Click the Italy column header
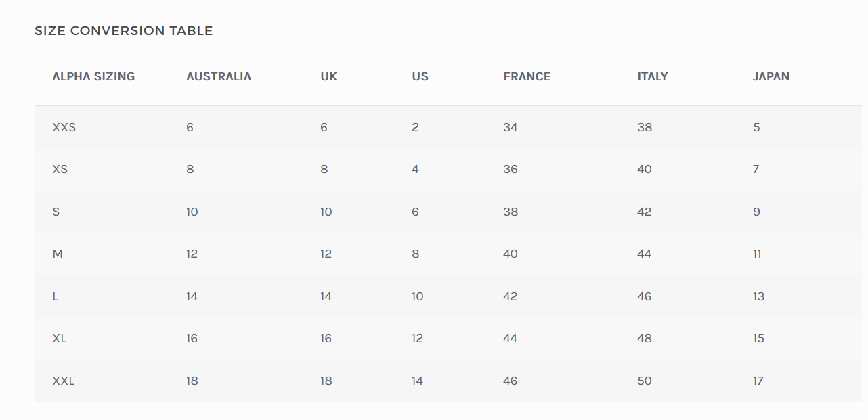This screenshot has width=868, height=420. [x=653, y=77]
